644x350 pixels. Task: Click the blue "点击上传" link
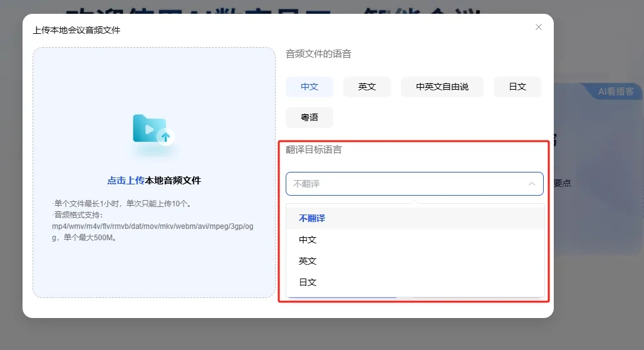pos(126,181)
